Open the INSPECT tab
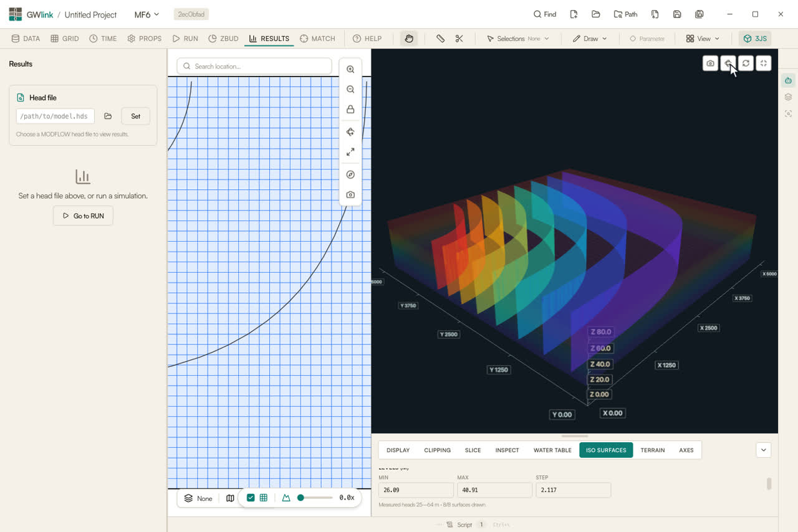Screen dimensions: 798x532 pos(507,450)
